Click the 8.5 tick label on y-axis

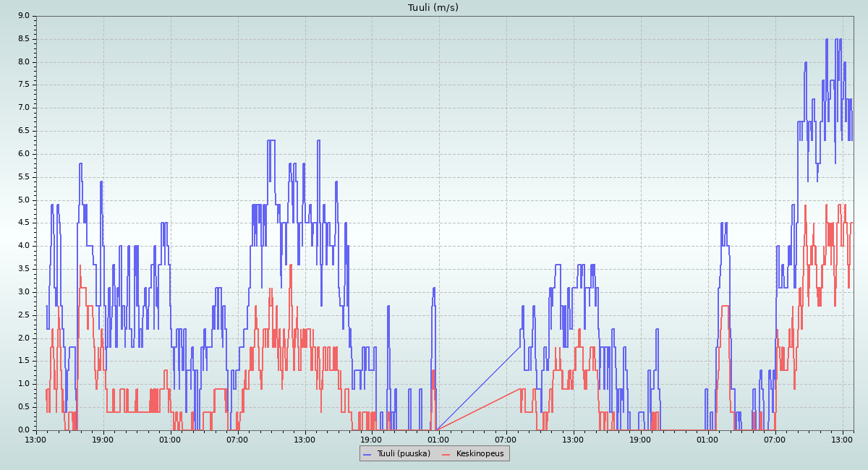click(23, 39)
